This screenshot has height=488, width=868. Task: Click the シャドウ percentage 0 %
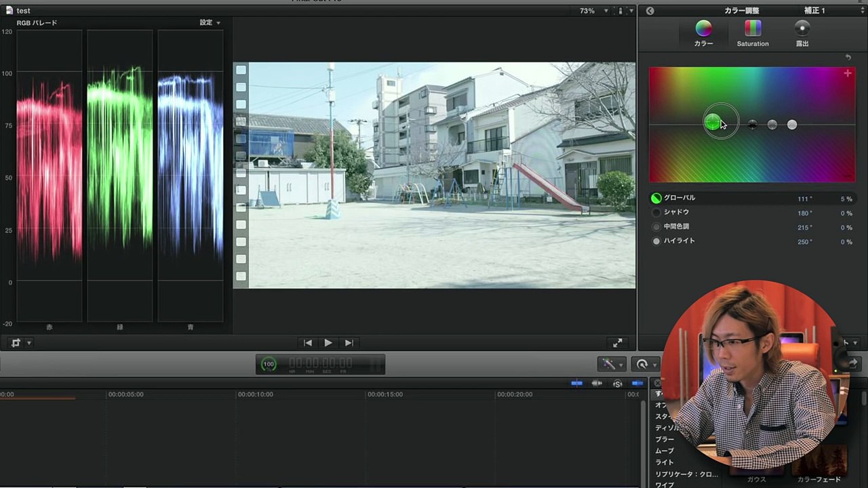846,213
